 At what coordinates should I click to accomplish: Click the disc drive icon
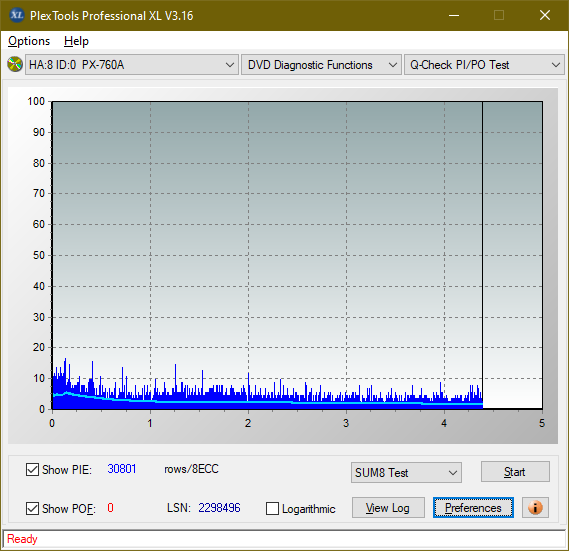[x=15, y=64]
